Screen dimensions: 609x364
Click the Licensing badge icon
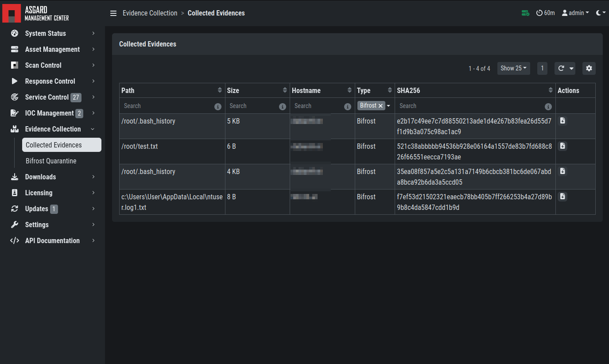[15, 193]
